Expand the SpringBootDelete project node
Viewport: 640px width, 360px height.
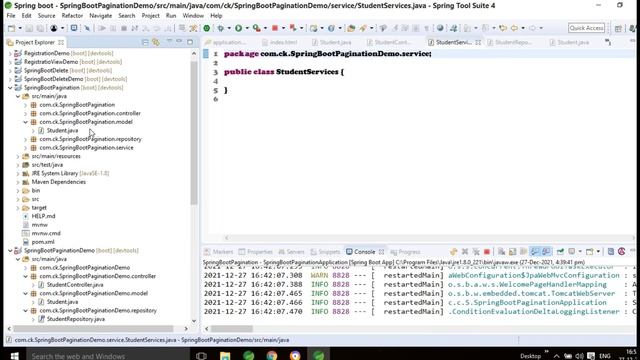coord(10,71)
